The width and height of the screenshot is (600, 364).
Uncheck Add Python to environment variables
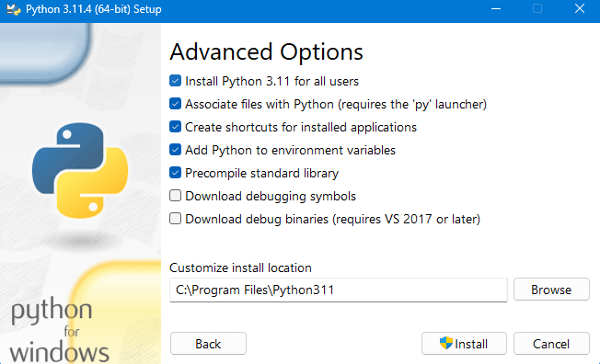click(x=175, y=150)
